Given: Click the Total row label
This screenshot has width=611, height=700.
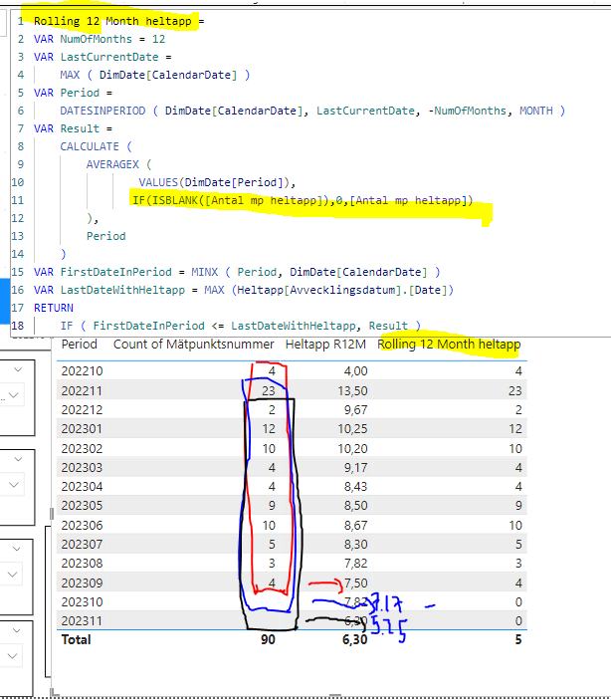Looking at the screenshot, I should point(76,639).
